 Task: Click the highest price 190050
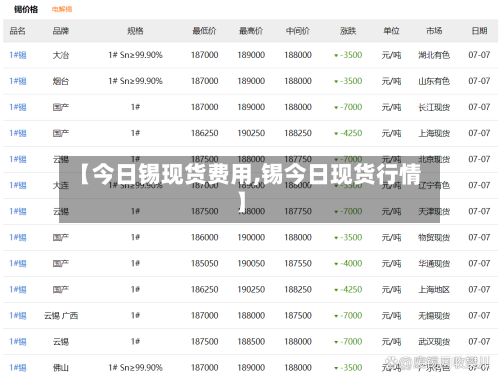[x=251, y=263]
